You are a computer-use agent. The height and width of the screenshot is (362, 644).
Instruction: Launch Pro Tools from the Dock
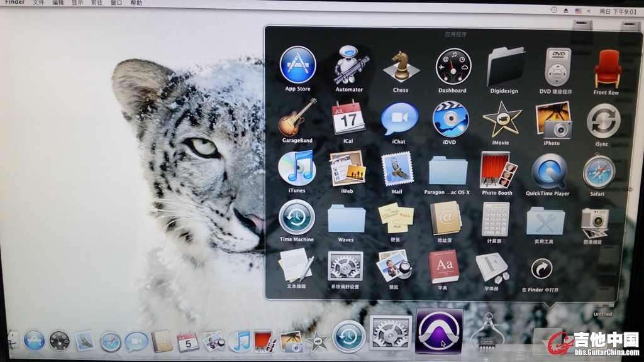pos(440,331)
